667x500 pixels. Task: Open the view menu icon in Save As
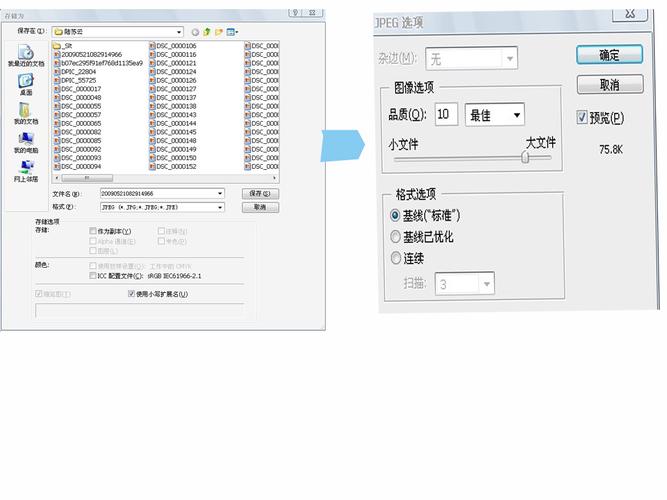click(x=232, y=32)
